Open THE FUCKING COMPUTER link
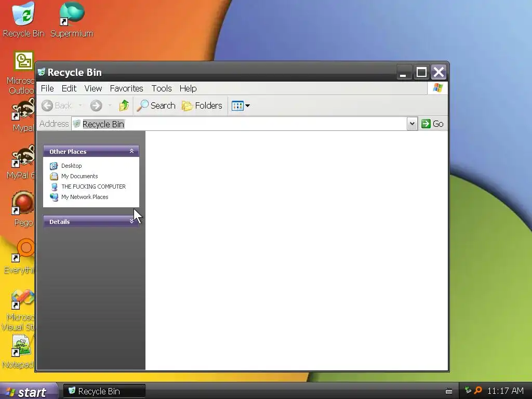The image size is (532, 399). pyautogui.click(x=88, y=187)
